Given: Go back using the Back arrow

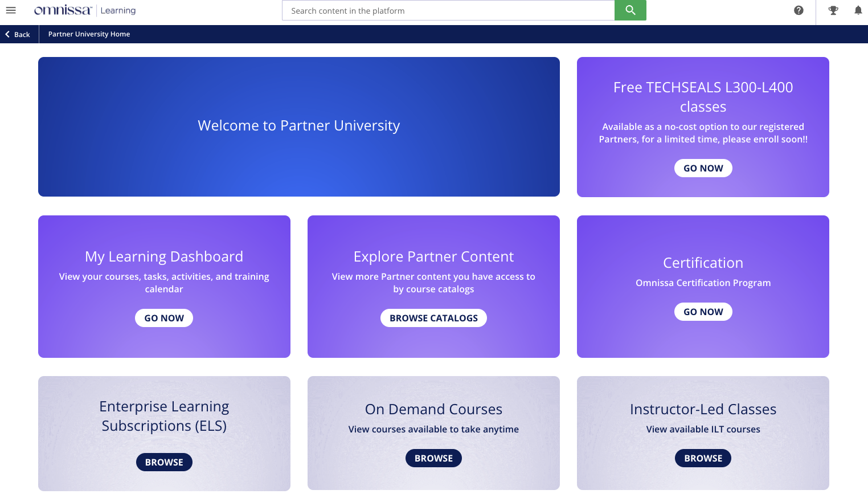Looking at the screenshot, I should pyautogui.click(x=18, y=34).
